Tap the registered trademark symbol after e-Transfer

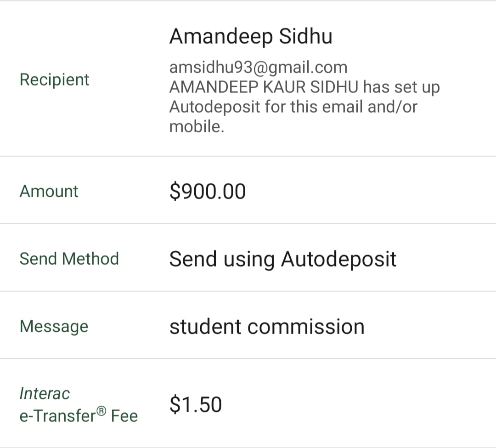[x=101, y=411]
